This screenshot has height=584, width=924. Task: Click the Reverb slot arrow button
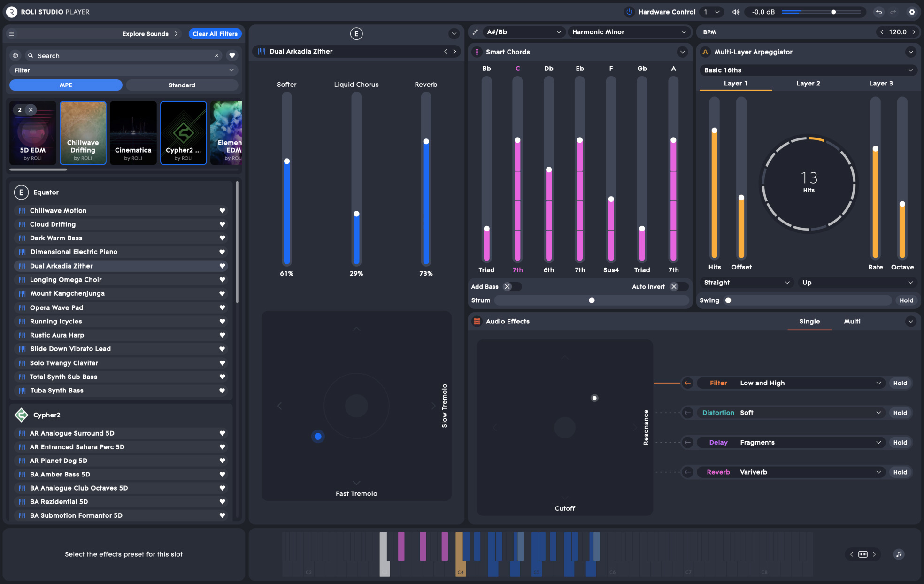(x=687, y=472)
